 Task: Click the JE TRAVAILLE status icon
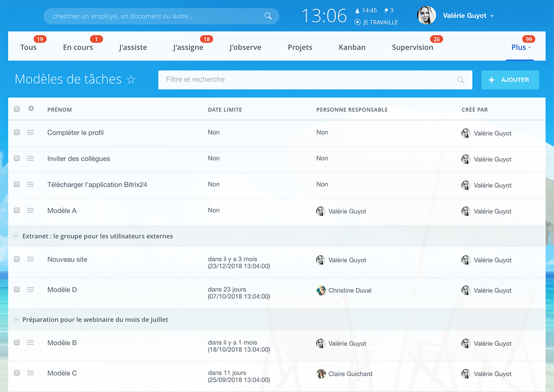click(357, 22)
